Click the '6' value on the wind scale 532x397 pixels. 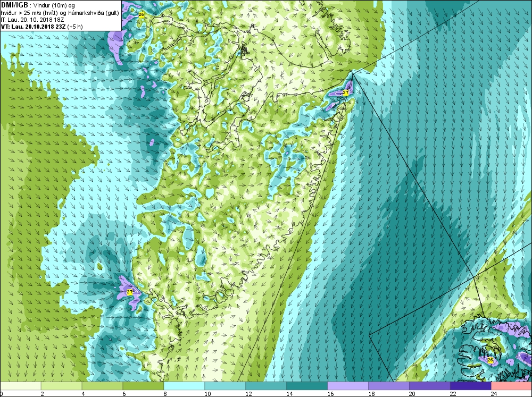coord(124,394)
